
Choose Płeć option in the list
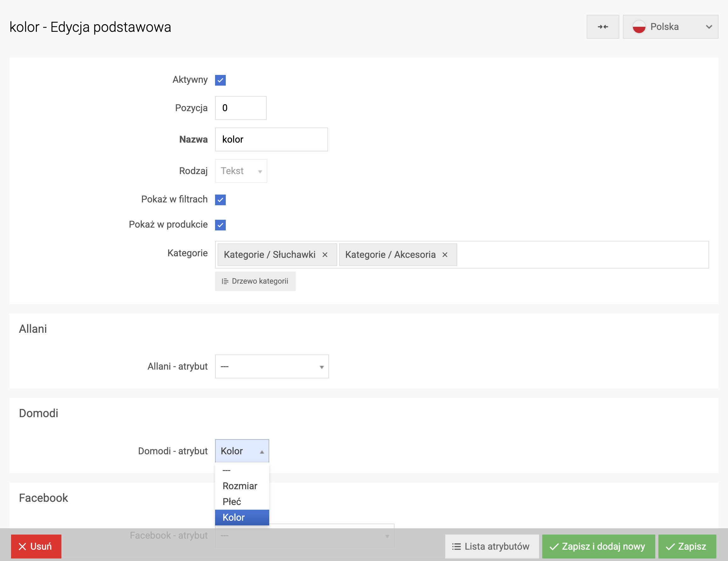pos(232,502)
